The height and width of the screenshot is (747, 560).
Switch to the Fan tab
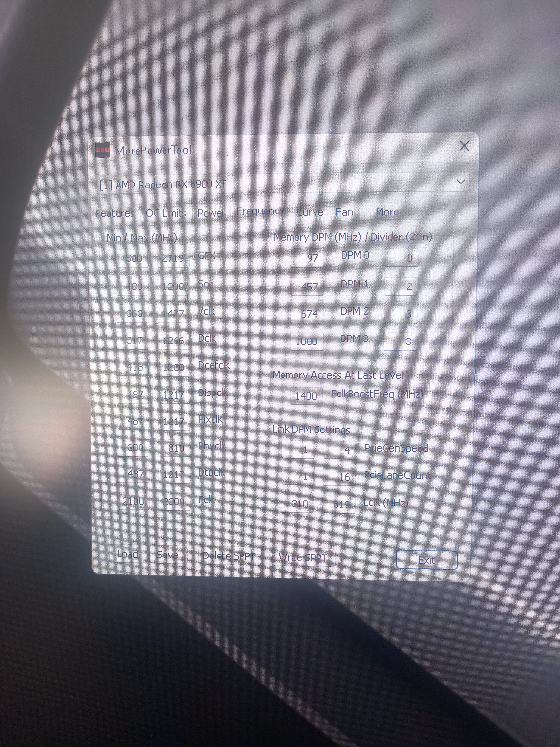tap(344, 212)
